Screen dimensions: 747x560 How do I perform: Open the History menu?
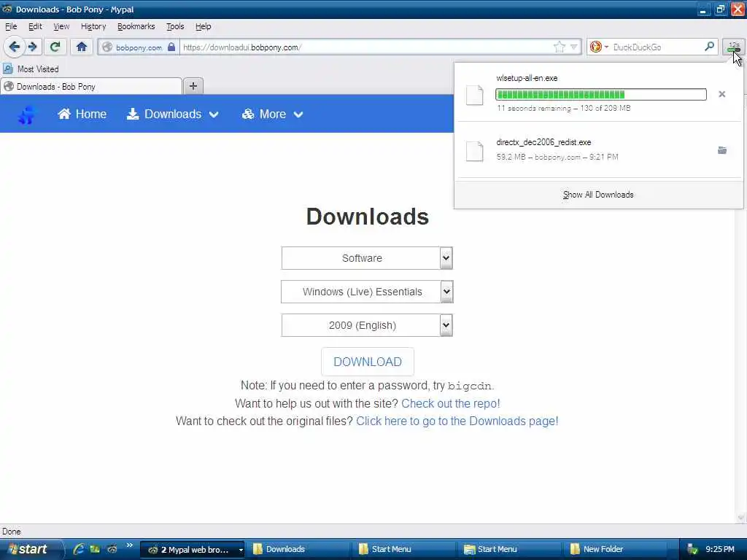pos(93,27)
